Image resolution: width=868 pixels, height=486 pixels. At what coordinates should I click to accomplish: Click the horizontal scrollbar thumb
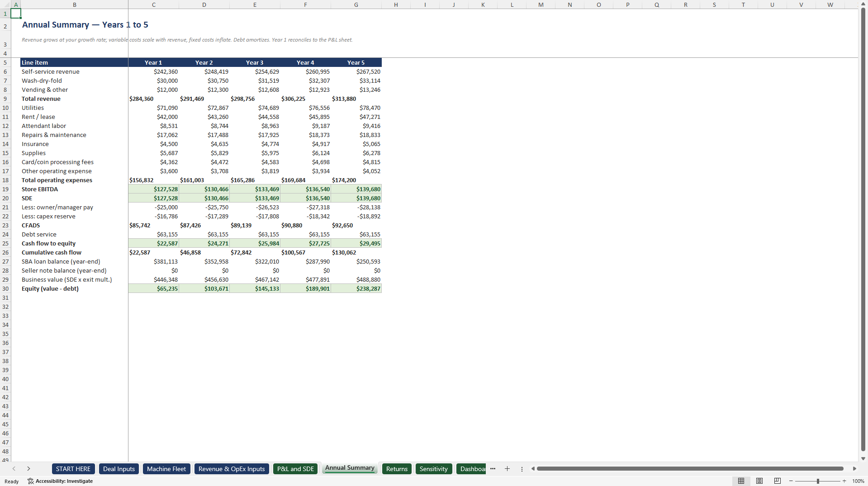point(690,469)
